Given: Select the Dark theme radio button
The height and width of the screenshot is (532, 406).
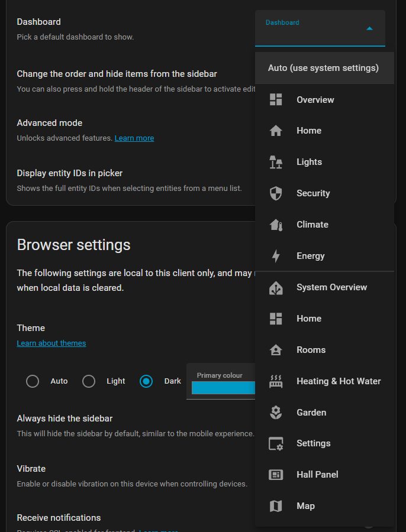Looking at the screenshot, I should [x=146, y=381].
